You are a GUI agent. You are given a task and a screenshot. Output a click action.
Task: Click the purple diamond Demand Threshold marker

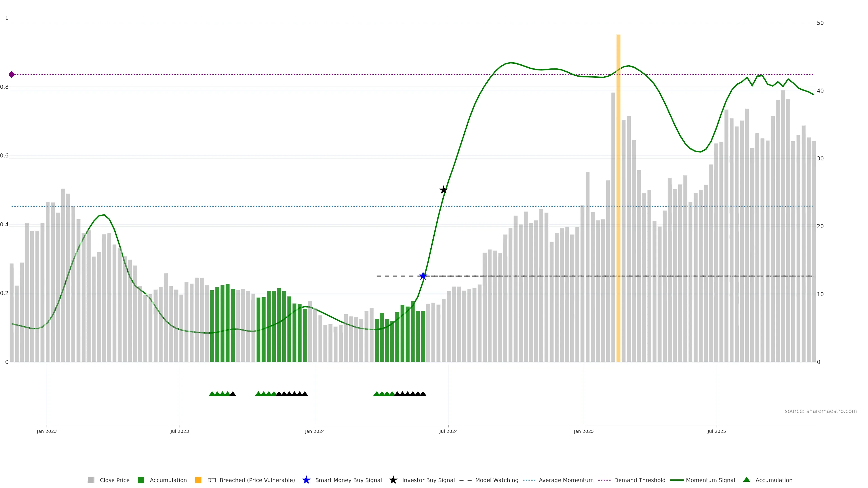tap(12, 74)
